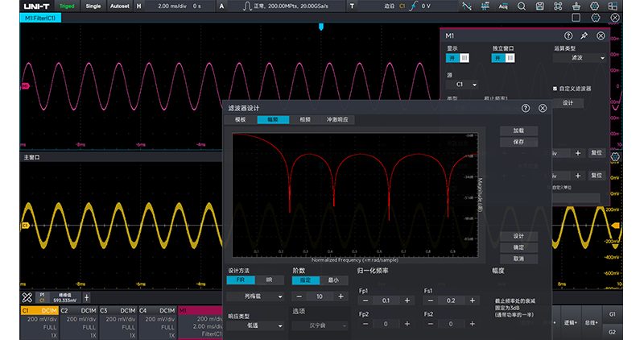Click the horizontal timebase 2.00 ms/div field

(172, 6)
